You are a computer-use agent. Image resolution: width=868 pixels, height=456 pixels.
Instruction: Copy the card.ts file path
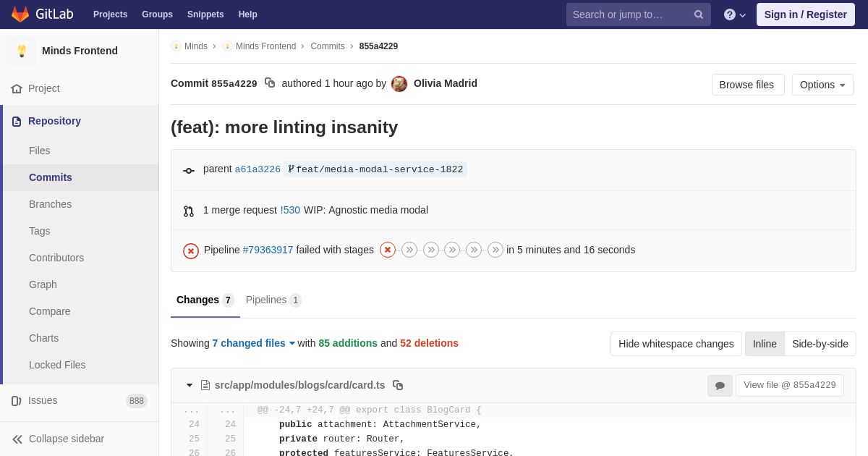[x=398, y=385]
